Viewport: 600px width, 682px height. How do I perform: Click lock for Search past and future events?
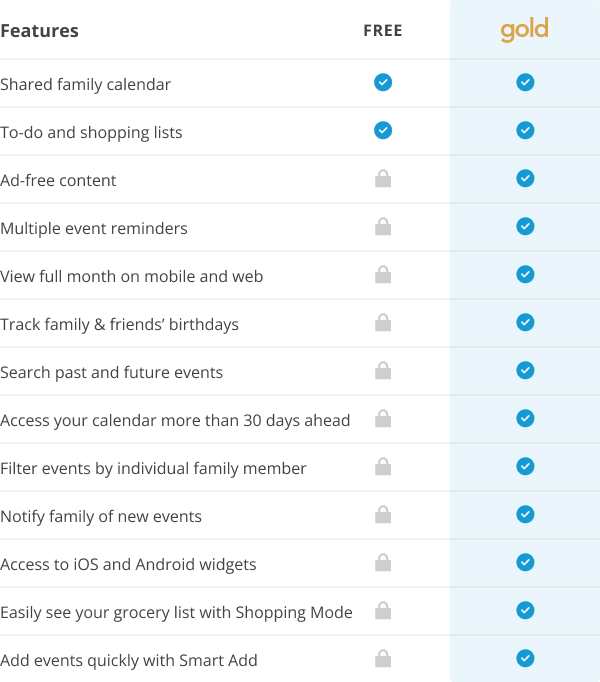click(383, 370)
